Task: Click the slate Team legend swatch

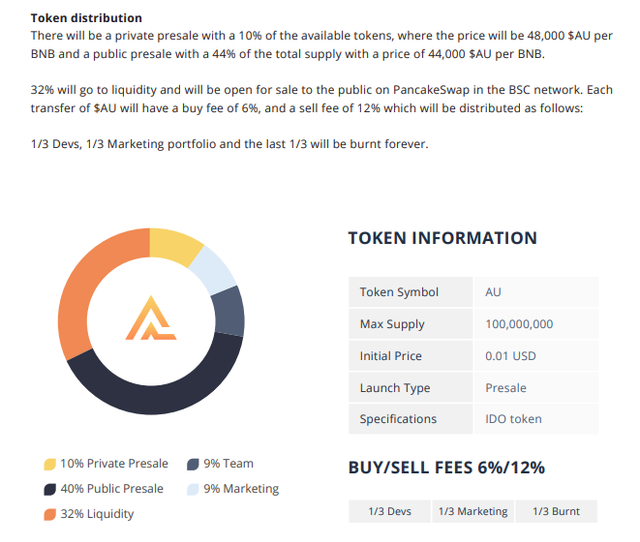Action: tap(193, 464)
